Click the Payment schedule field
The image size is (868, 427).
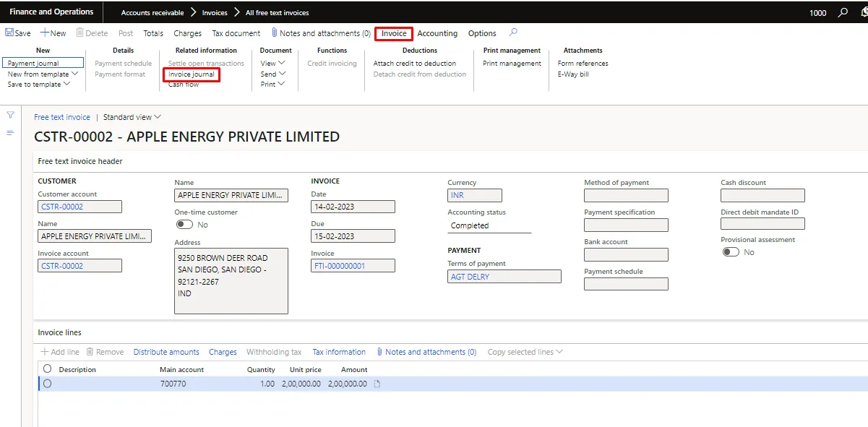click(x=626, y=284)
